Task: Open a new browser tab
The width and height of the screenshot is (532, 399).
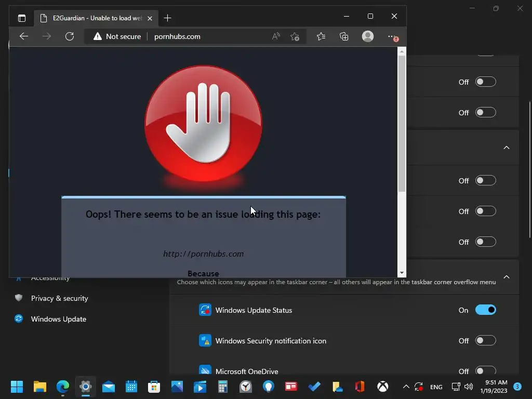Action: (x=167, y=18)
